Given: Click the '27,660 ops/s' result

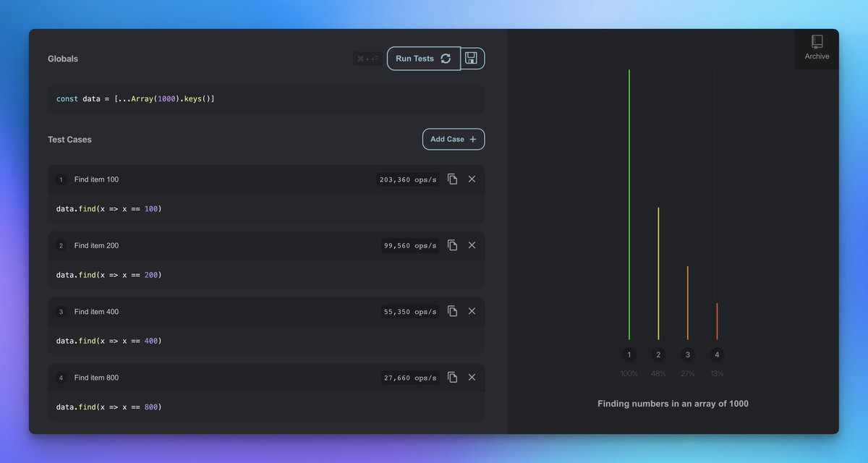Looking at the screenshot, I should tap(410, 378).
